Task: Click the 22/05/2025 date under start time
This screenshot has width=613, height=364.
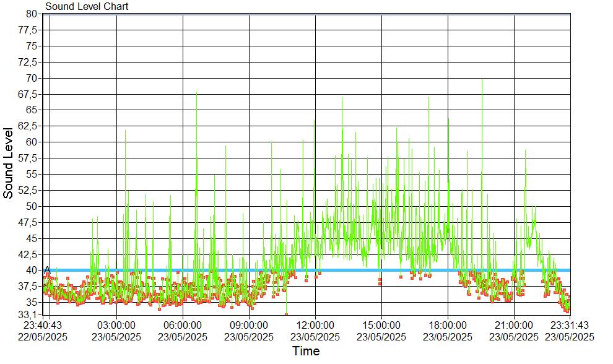Action: [x=42, y=337]
